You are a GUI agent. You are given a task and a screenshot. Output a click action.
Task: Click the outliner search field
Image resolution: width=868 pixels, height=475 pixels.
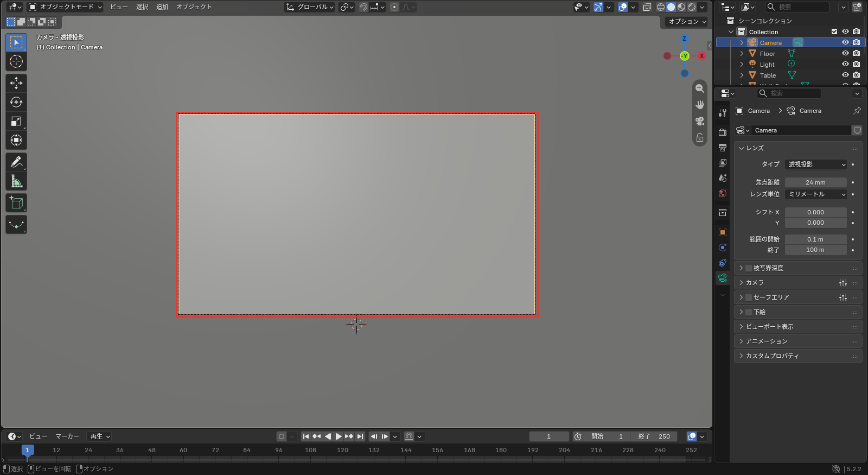pyautogui.click(x=797, y=7)
